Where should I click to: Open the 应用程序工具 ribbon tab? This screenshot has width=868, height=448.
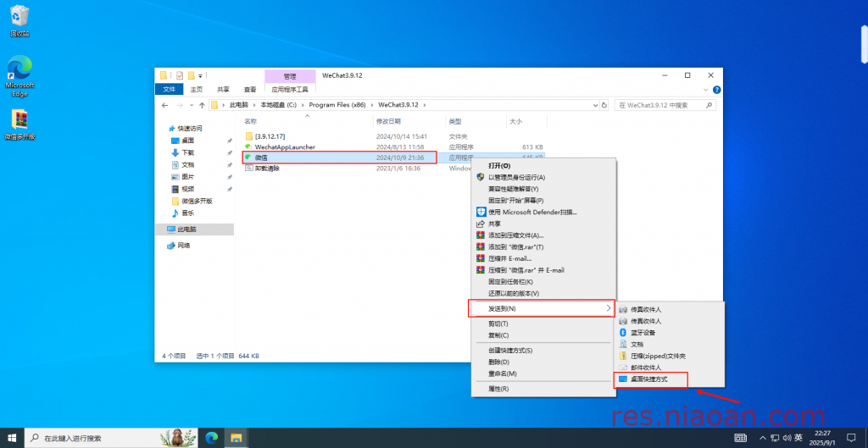coord(290,89)
